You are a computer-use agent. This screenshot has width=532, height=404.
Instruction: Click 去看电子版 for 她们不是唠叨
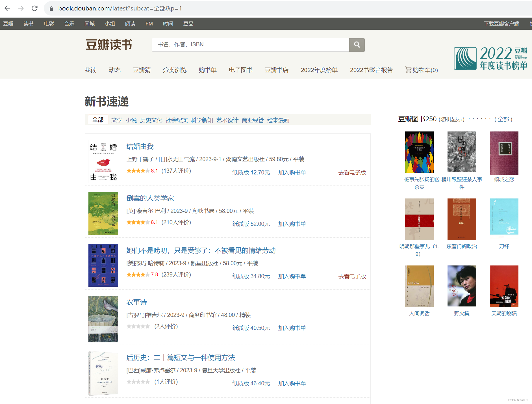pos(352,276)
